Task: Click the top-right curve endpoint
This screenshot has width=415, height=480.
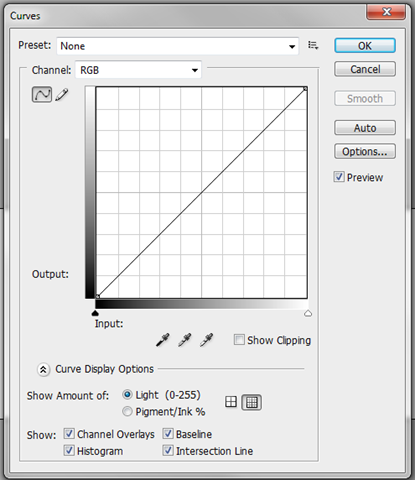Action: coord(305,89)
